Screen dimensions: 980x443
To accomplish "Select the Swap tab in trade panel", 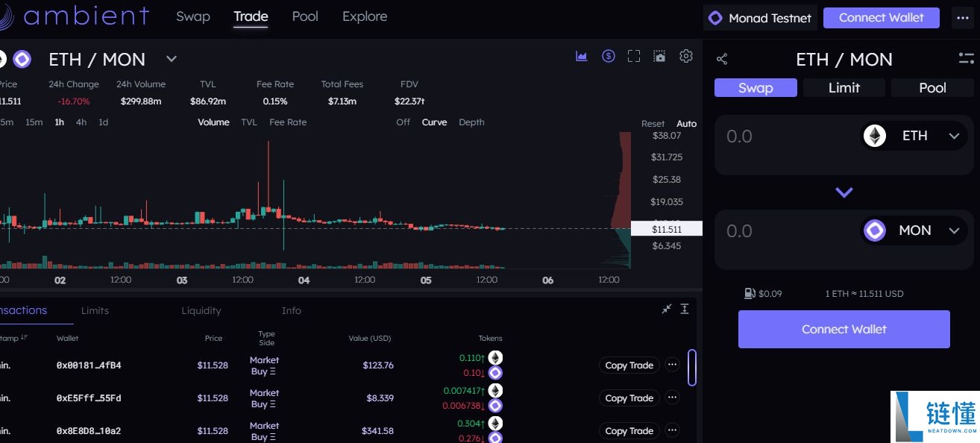I will tap(756, 87).
